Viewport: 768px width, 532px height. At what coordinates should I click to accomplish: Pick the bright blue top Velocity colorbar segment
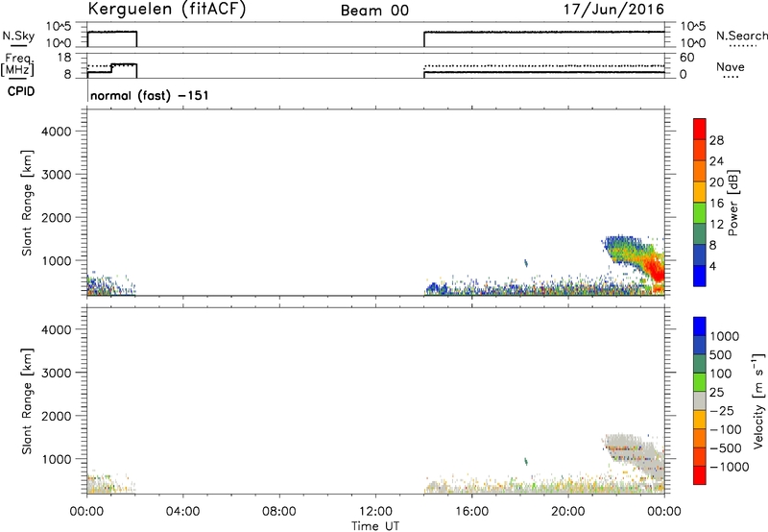point(700,326)
